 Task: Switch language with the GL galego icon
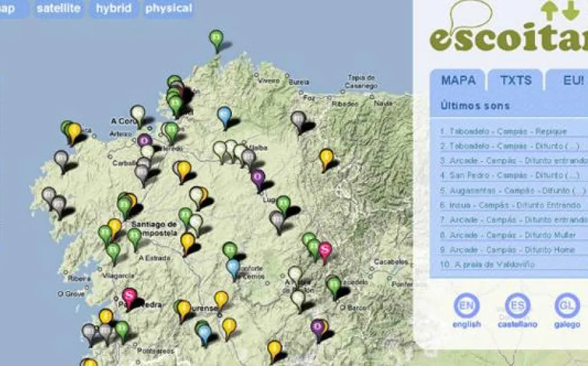pyautogui.click(x=567, y=306)
